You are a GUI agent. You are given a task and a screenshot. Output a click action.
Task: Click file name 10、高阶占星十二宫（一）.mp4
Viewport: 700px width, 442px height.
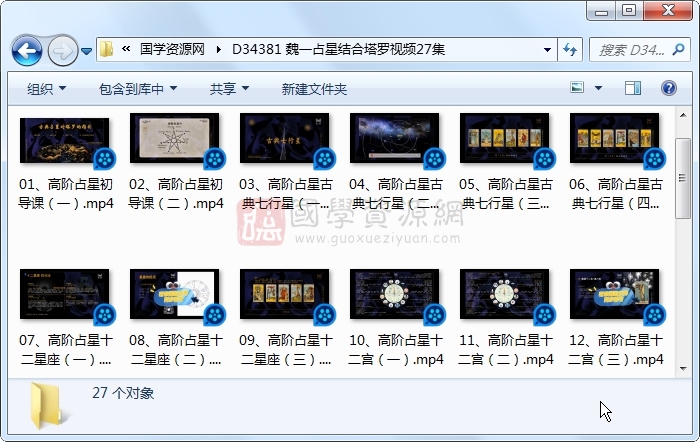point(396,350)
